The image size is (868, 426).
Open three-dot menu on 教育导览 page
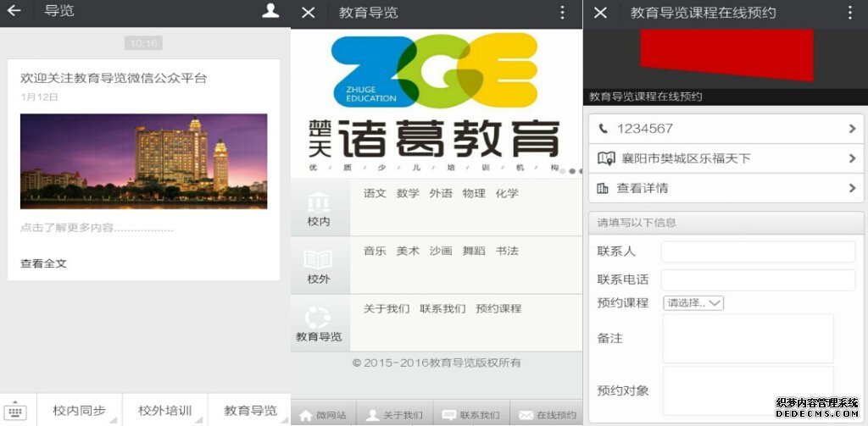pos(563,12)
